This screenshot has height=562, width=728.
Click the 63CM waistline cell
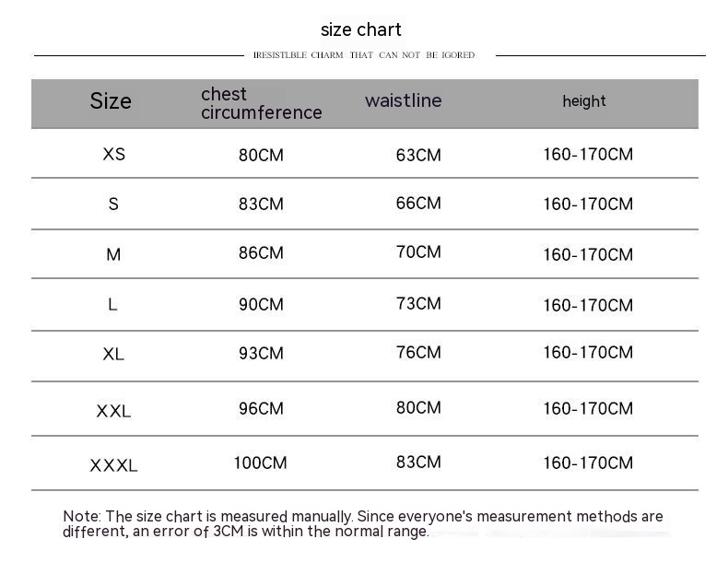pyautogui.click(x=418, y=155)
